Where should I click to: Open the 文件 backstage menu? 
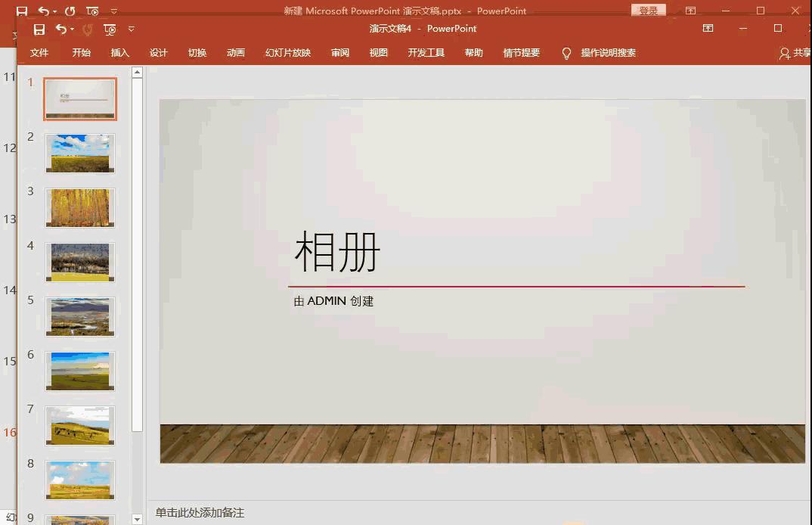click(39, 53)
